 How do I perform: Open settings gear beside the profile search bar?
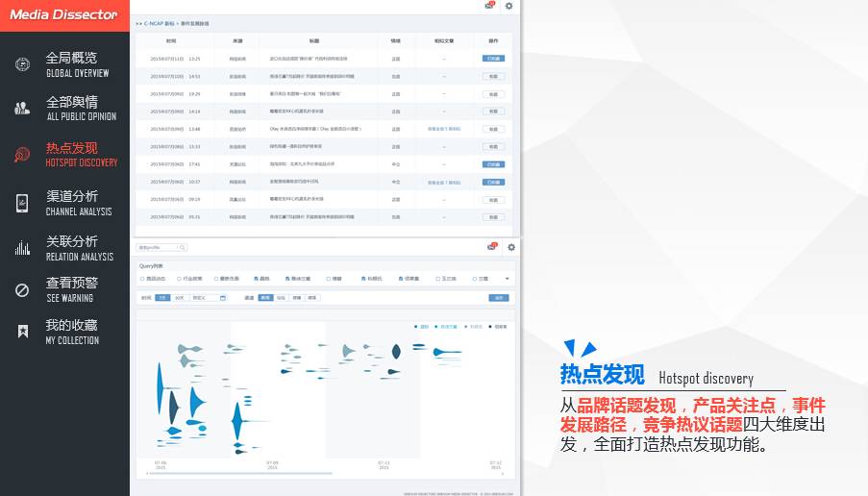511,247
